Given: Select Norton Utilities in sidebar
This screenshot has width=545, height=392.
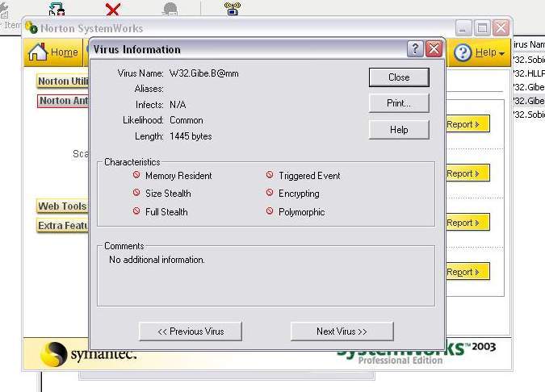Looking at the screenshot, I should click(62, 81).
